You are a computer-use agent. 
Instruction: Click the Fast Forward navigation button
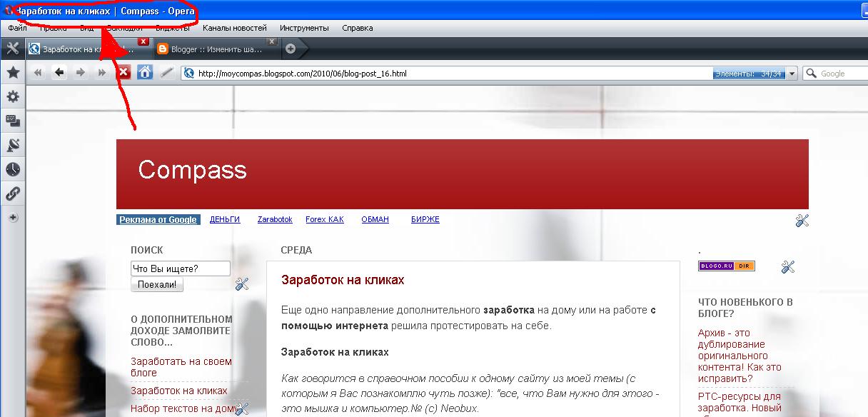tap(102, 73)
